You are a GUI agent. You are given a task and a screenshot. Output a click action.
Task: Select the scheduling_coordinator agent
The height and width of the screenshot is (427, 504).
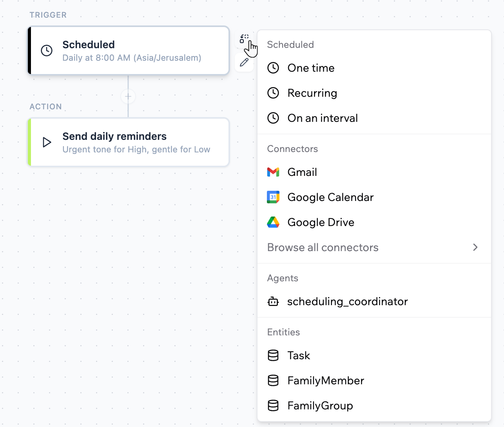pos(374,301)
